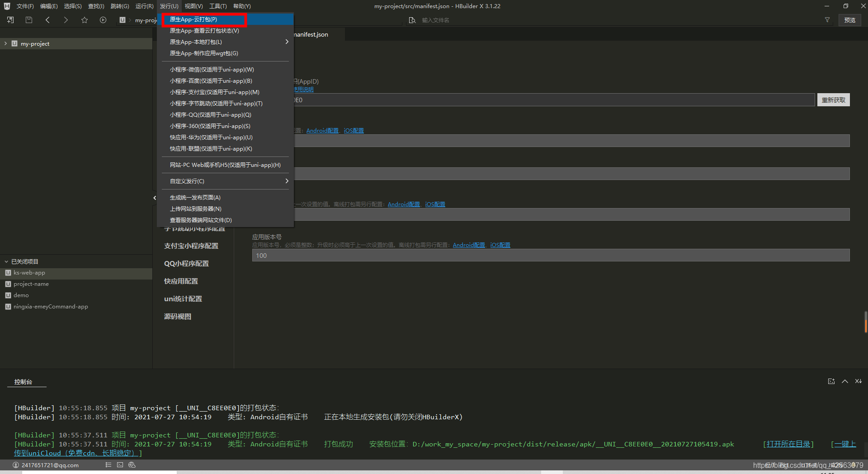Select 生成统一发布页面(A)
The height and width of the screenshot is (474, 868).
coord(225,198)
